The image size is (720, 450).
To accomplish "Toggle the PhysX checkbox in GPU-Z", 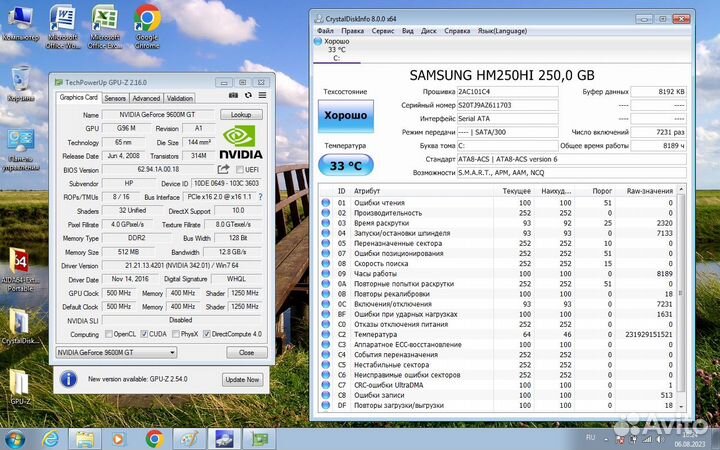I will (x=175, y=334).
